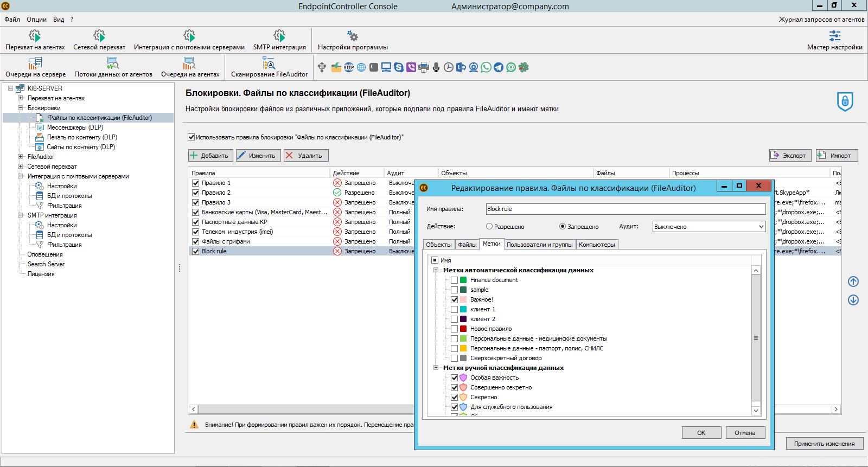Image resolution: width=868 pixels, height=467 pixels.
Task: Click the Skype interception icon
Action: (x=399, y=67)
